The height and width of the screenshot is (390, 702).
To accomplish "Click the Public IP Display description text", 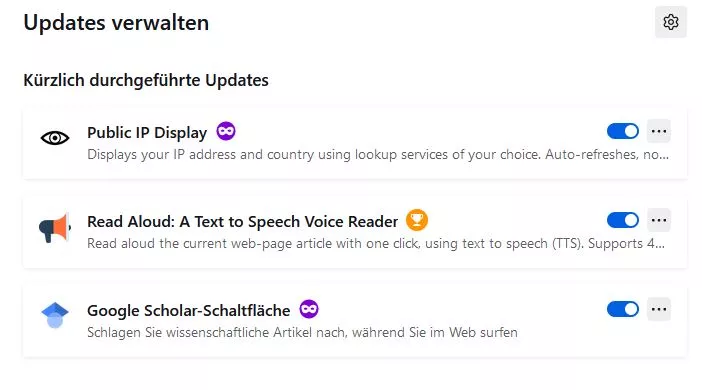I will (x=378, y=154).
